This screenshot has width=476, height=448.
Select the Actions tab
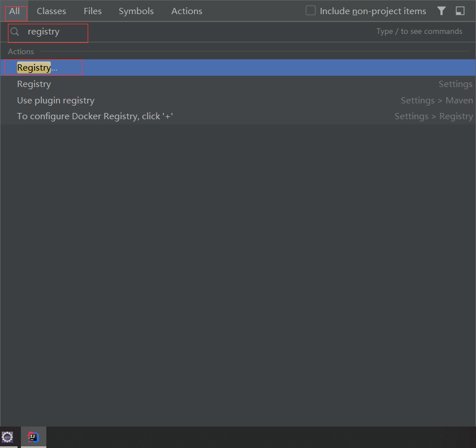tap(187, 11)
